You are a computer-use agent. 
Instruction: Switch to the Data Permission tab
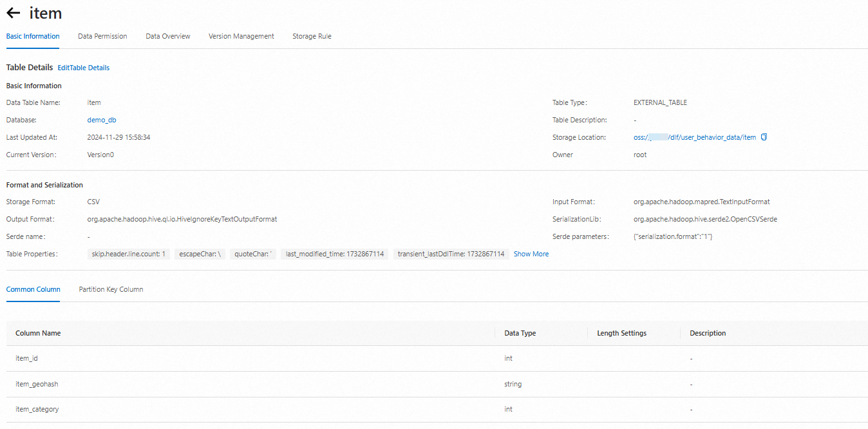pyautogui.click(x=102, y=36)
